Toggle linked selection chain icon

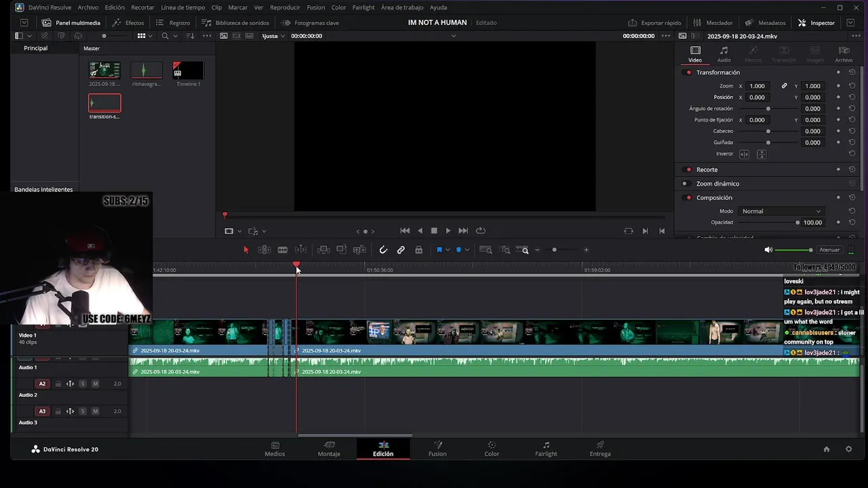click(x=401, y=250)
